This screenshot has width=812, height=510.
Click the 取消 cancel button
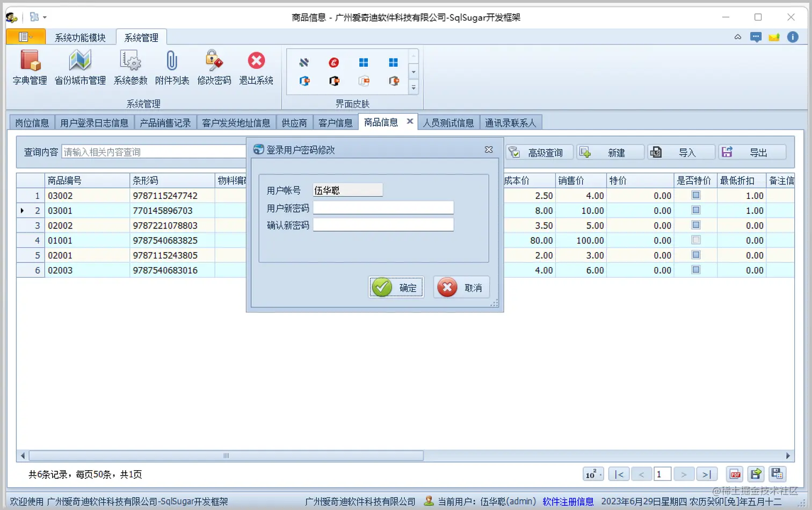pos(461,288)
